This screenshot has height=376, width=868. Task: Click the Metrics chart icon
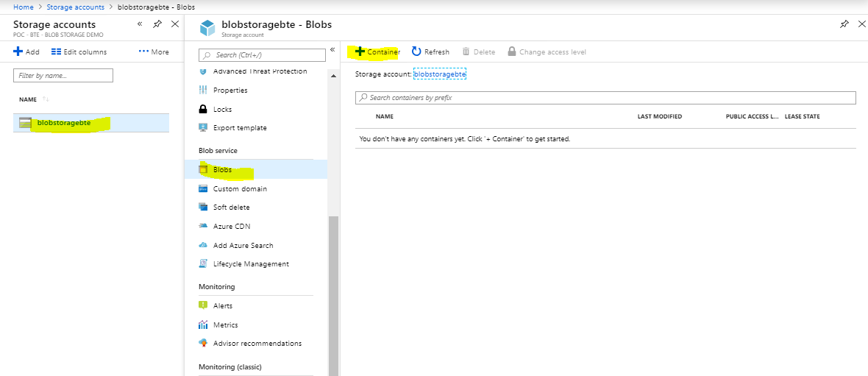pyautogui.click(x=202, y=324)
